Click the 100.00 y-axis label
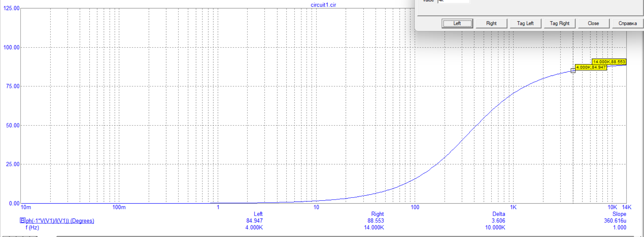Screen dimensions: 644x237 pyautogui.click(x=11, y=47)
